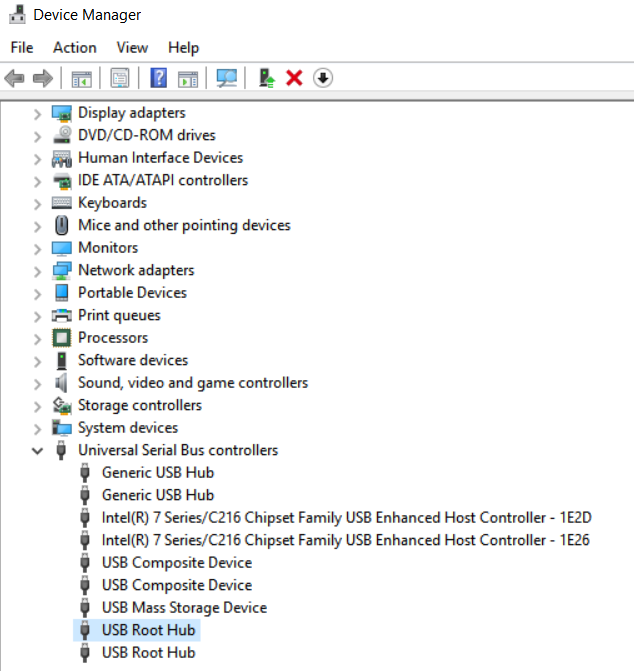Select the Storage controllers label

[x=140, y=405]
